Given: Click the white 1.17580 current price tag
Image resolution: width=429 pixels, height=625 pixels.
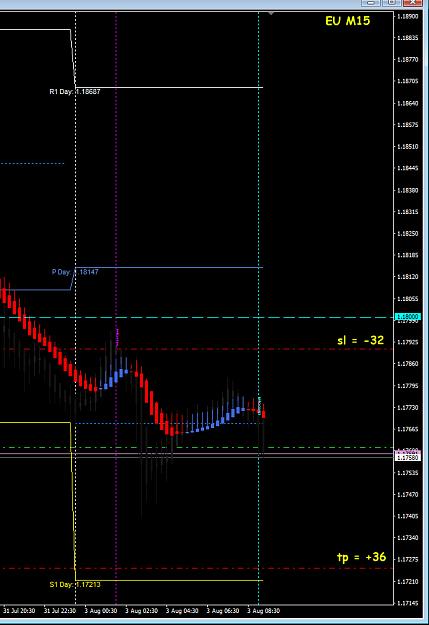Looking at the screenshot, I should (x=407, y=458).
